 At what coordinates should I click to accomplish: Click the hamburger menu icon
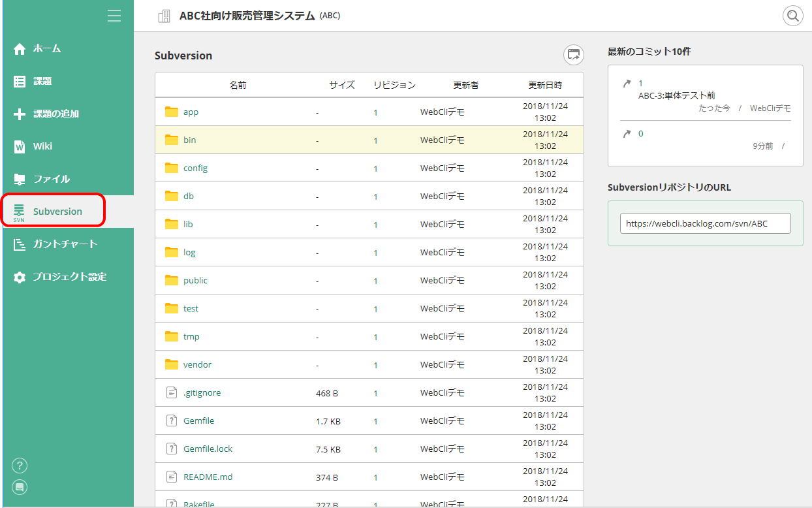[x=114, y=15]
